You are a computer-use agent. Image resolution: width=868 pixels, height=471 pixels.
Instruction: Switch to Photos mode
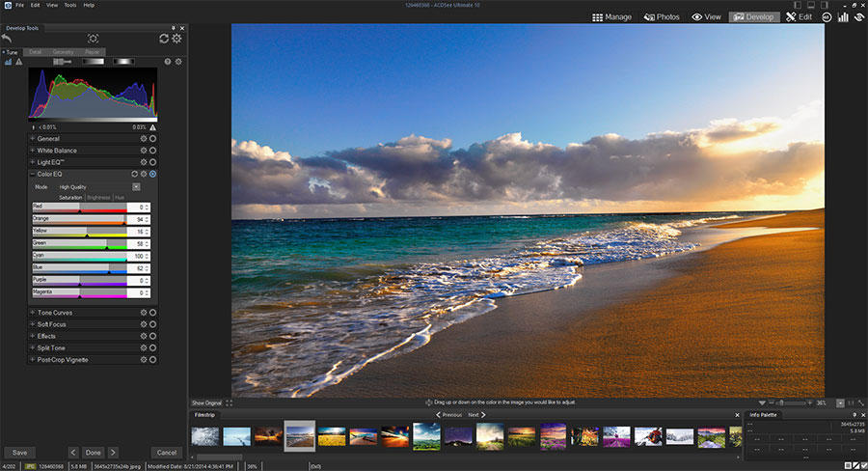662,17
